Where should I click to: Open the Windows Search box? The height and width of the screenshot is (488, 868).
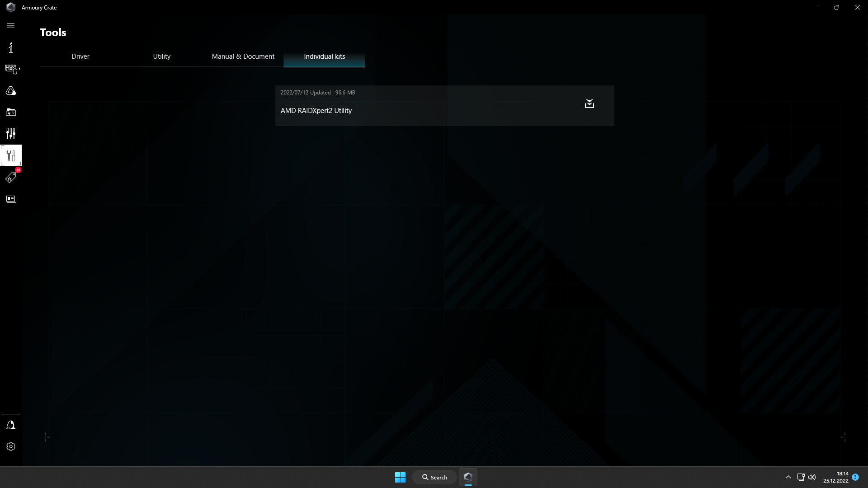click(434, 477)
